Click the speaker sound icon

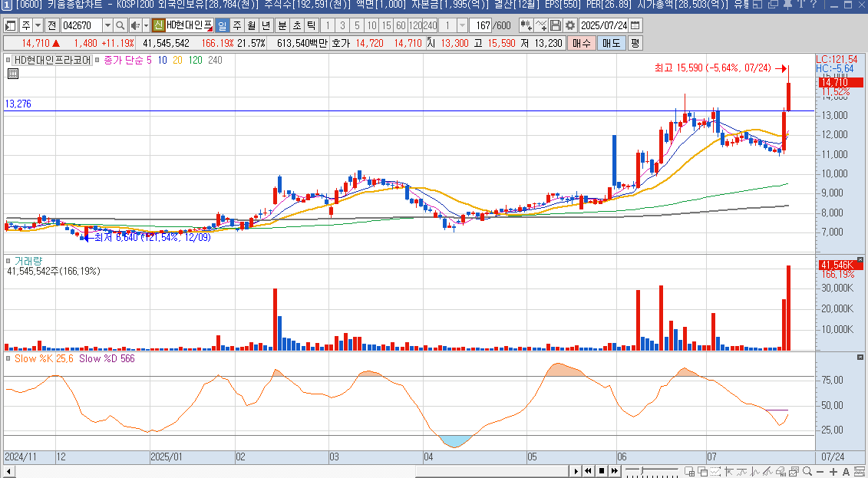tap(135, 25)
